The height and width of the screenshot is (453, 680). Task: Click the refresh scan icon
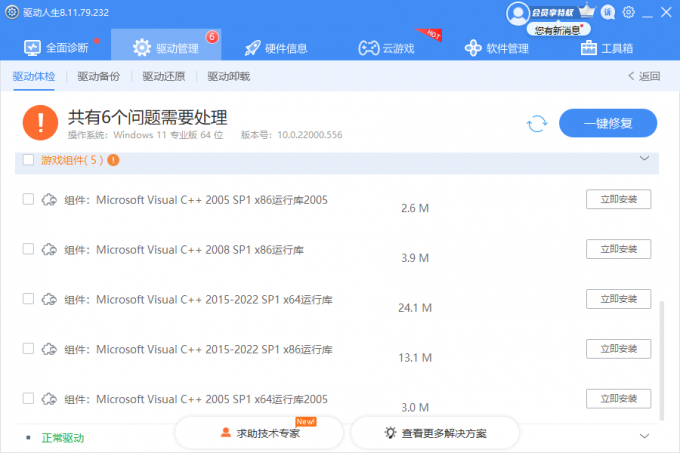[537, 123]
